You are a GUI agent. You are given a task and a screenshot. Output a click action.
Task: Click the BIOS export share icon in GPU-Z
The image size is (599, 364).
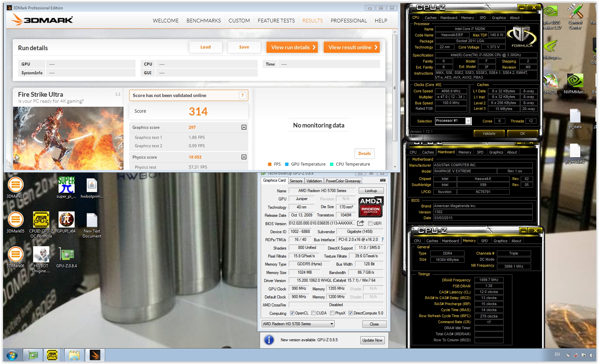coord(361,223)
